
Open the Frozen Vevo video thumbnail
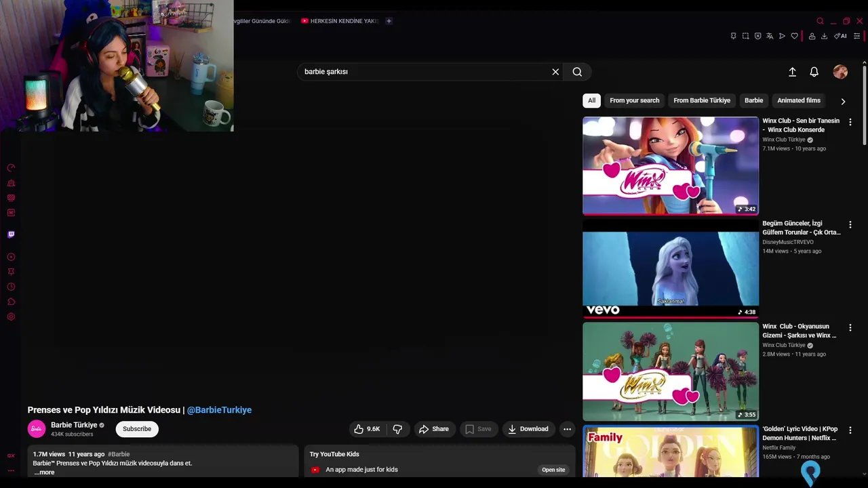[671, 268]
